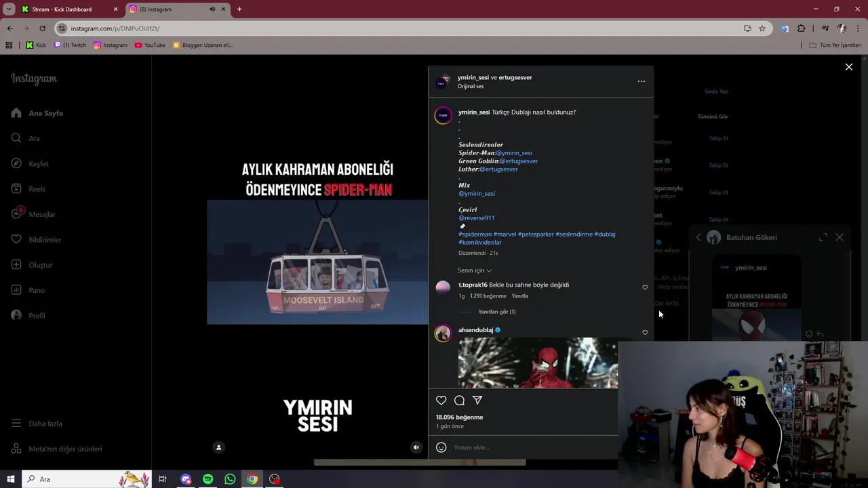Viewport: 868px width, 488px height.
Task: Click the Windows taskbar Ara search box
Action: pos(86,479)
